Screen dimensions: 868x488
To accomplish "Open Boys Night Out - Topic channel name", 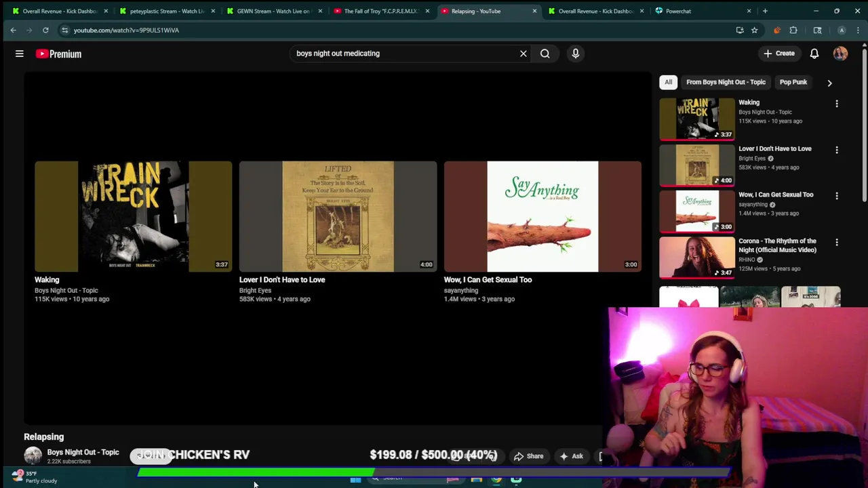I will pyautogui.click(x=83, y=452).
